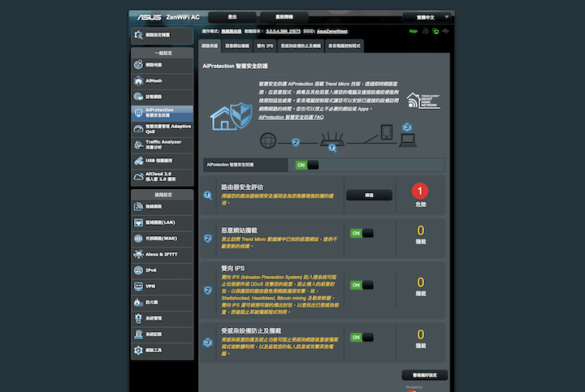Image resolution: width=585 pixels, height=392 pixels.
Task: Open Adaptive QoS sidebar item
Action: coord(162,129)
